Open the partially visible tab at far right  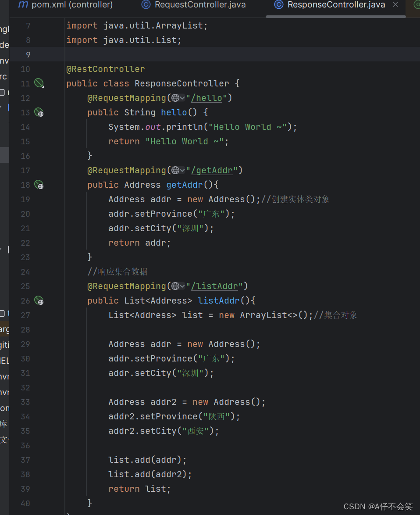[416, 5]
